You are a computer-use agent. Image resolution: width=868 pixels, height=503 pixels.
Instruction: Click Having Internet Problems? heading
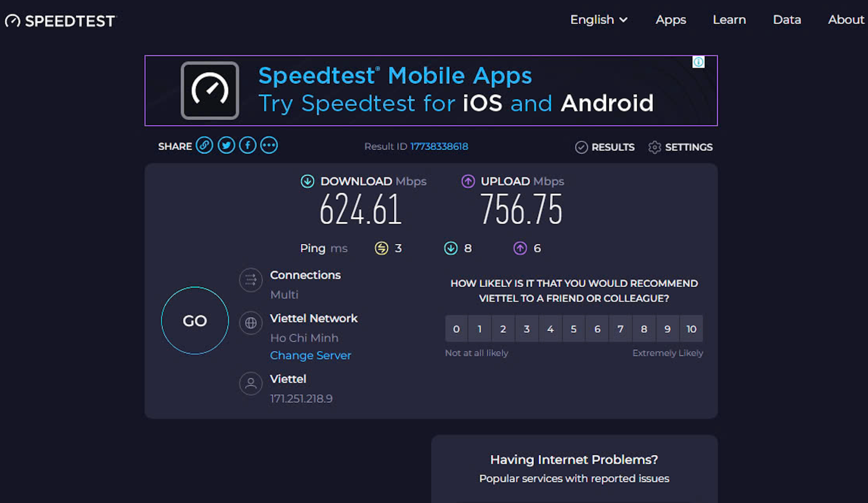point(574,460)
